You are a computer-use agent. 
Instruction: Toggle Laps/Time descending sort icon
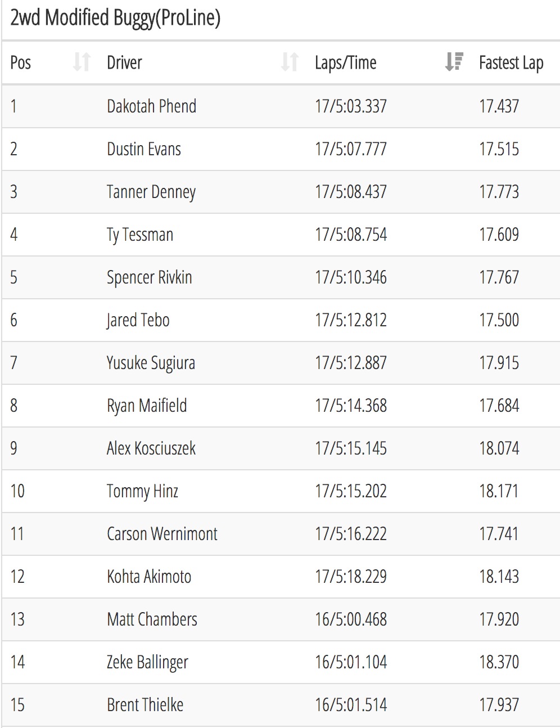[x=454, y=62]
